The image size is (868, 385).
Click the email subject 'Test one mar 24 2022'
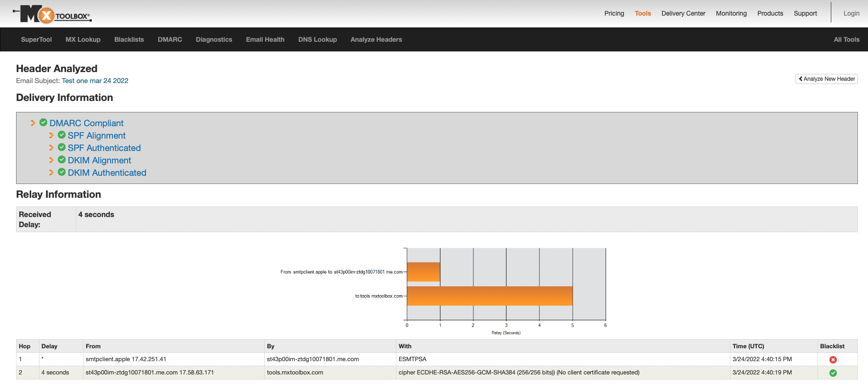click(x=95, y=81)
